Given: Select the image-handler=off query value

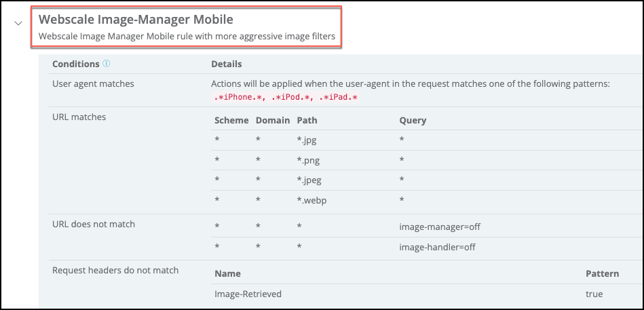Looking at the screenshot, I should pos(438,247).
